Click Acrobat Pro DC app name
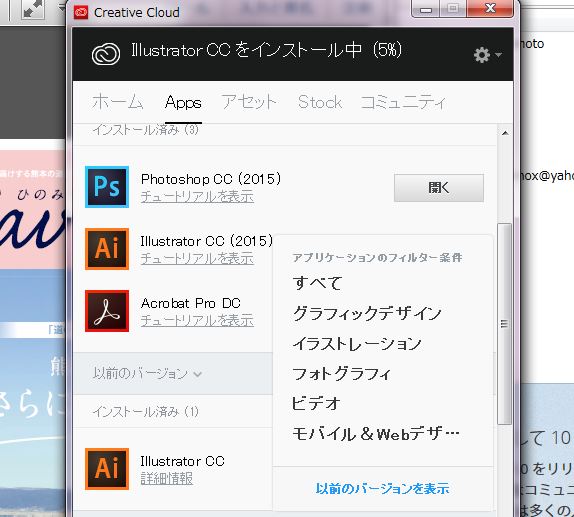The width and height of the screenshot is (574, 517). pyautogui.click(x=191, y=303)
